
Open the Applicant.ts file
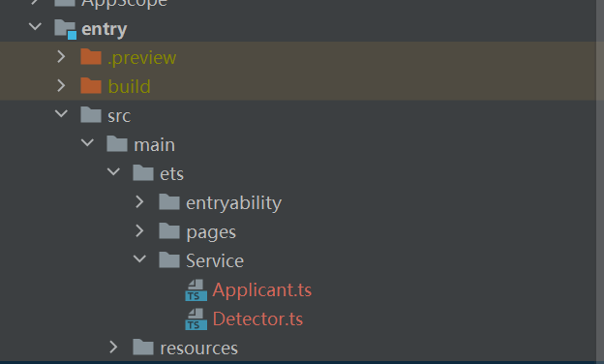(x=262, y=290)
